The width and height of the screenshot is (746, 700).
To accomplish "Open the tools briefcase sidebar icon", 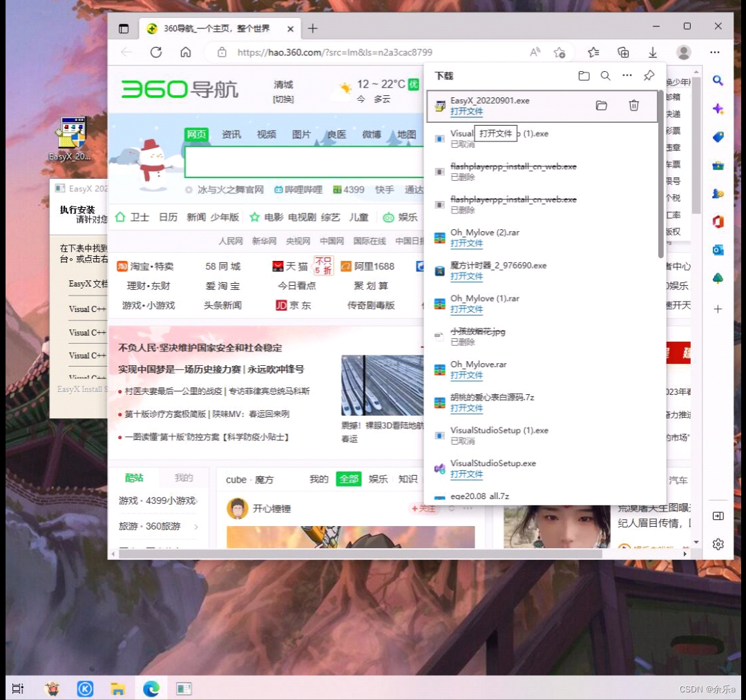I will (x=718, y=166).
